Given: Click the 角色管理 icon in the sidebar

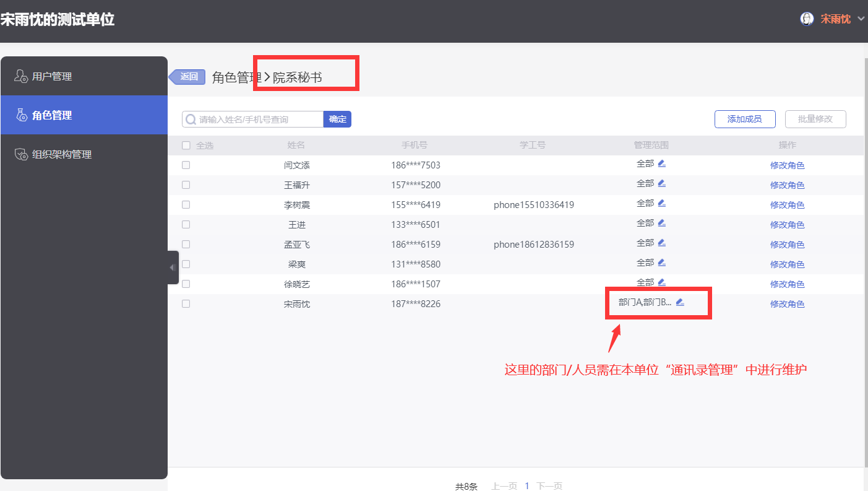Looking at the screenshot, I should (x=21, y=115).
